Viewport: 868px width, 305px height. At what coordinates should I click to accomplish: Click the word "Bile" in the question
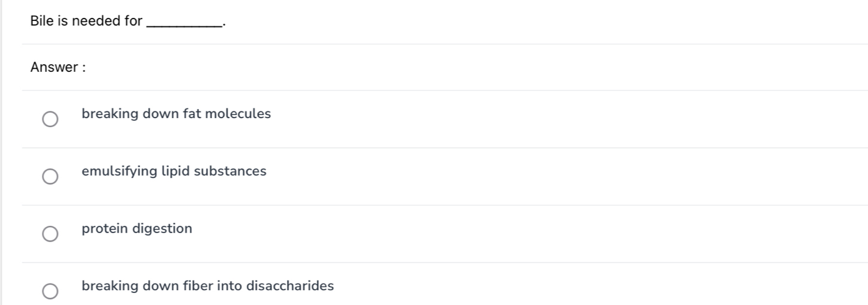[41, 22]
